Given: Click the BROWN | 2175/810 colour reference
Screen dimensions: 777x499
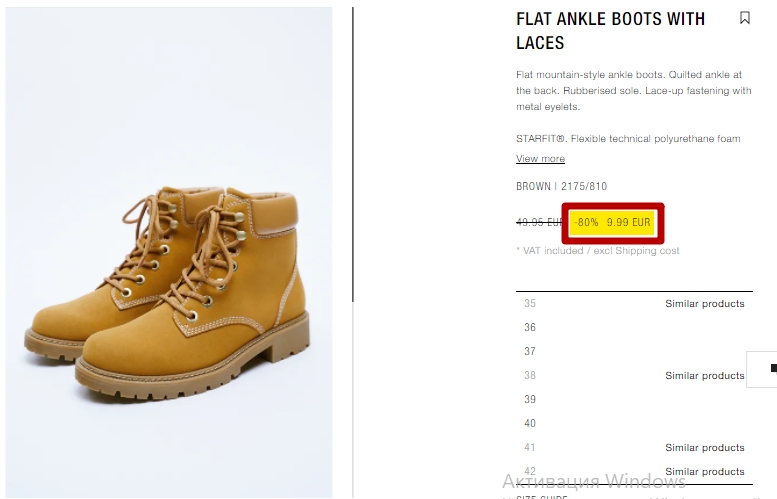Looking at the screenshot, I should click(561, 186).
